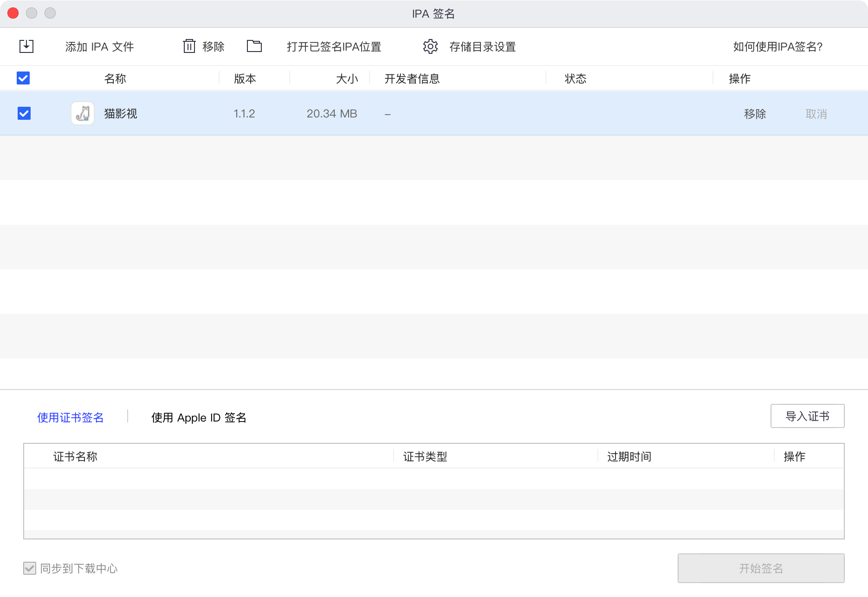Click the 证书名称 column header

click(x=75, y=456)
